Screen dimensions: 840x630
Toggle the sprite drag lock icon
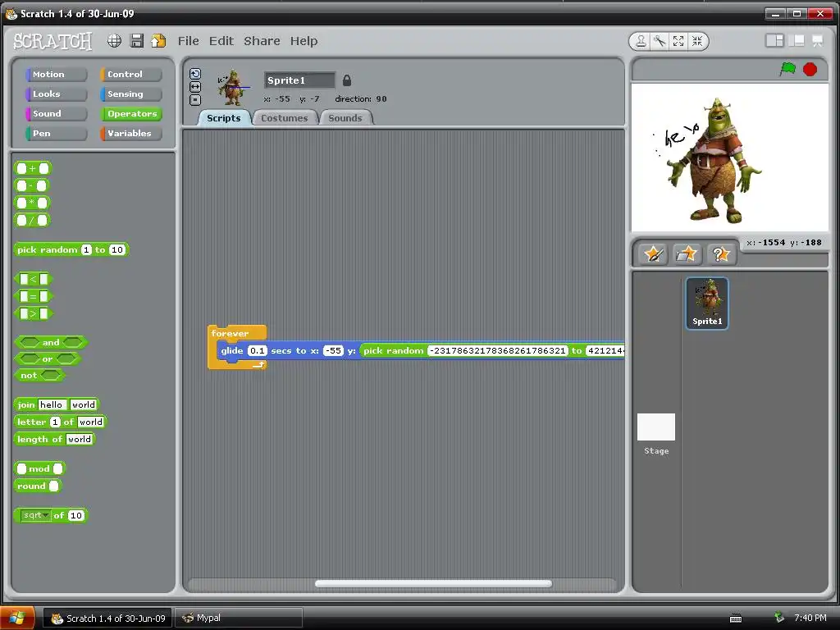(347, 80)
